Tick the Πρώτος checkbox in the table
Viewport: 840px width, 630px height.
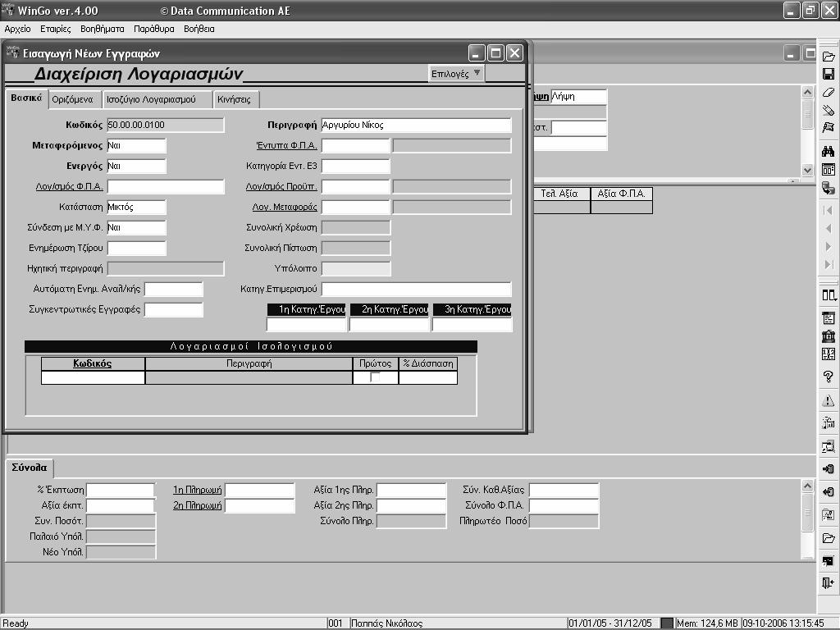click(x=375, y=377)
